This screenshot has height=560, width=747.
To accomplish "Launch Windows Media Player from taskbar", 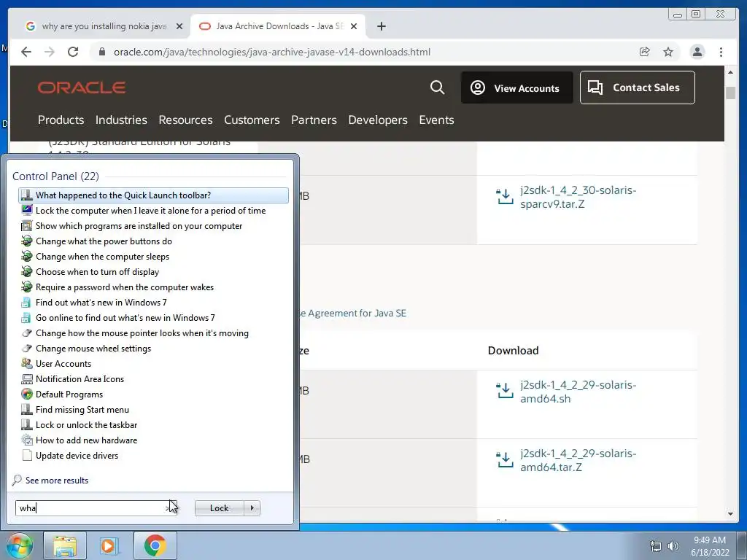I will click(x=108, y=545).
